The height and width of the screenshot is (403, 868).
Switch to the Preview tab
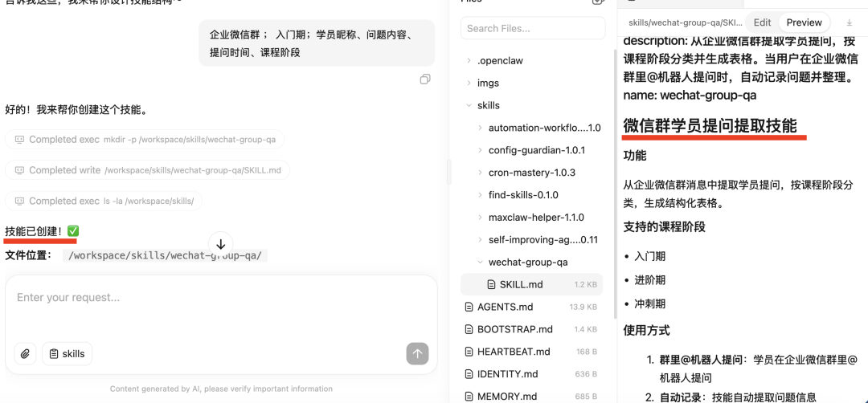804,22
